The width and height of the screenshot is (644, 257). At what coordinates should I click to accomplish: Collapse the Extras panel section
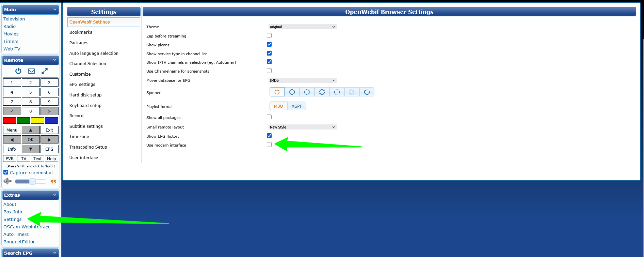click(55, 195)
